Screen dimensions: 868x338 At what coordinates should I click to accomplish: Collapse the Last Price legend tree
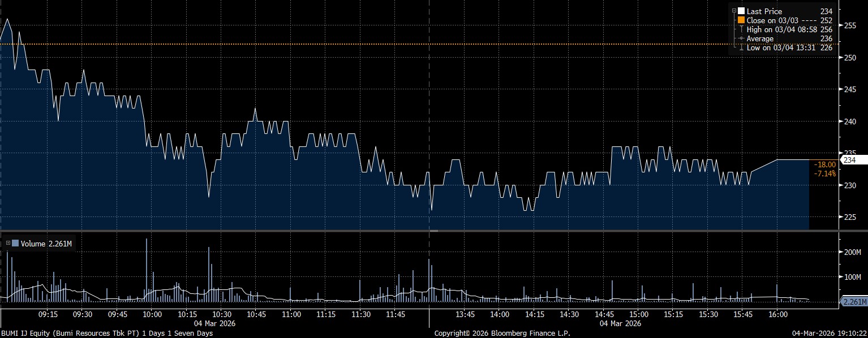click(734, 11)
